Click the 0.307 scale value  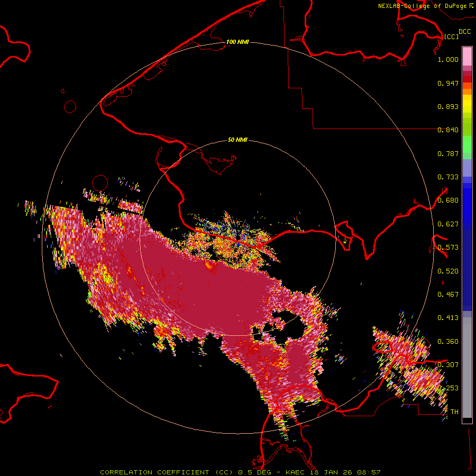[x=448, y=365]
